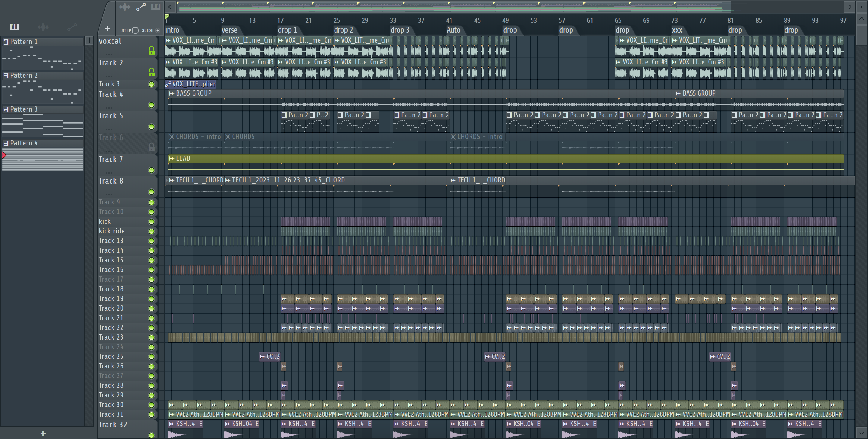Select Pattern 2 in the picker
The height and width of the screenshot is (439, 868).
pyautogui.click(x=43, y=75)
